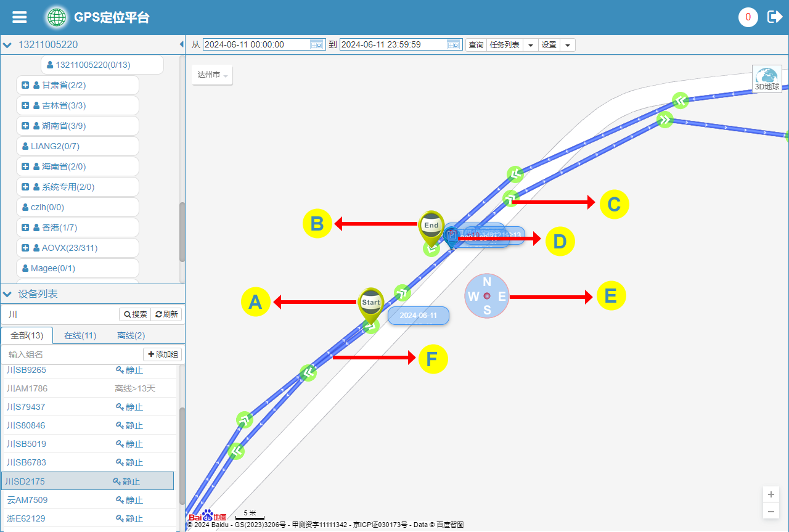Viewport: 789px width, 532px height.
Task: Collapse the 设备列表 panel
Action: coord(7,294)
